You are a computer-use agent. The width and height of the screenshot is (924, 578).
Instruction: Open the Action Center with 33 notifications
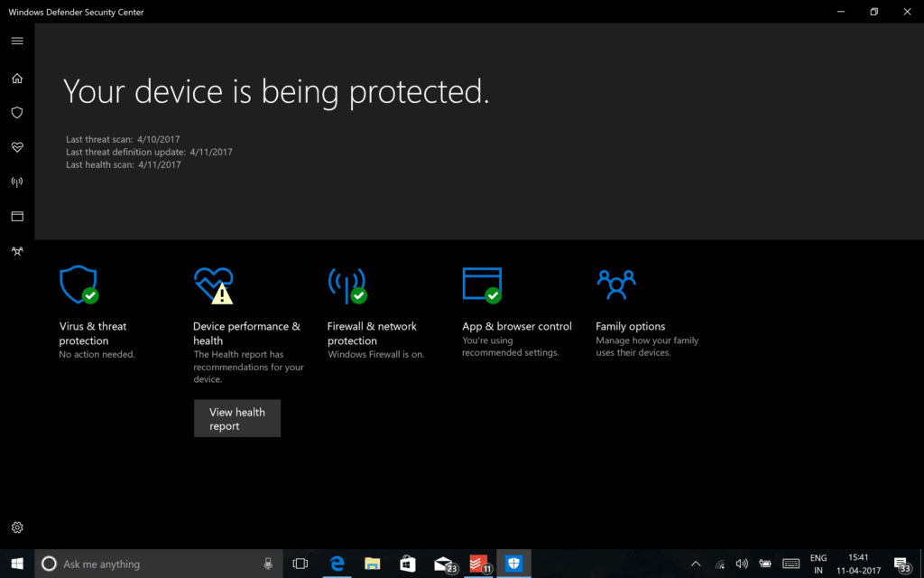(902, 564)
